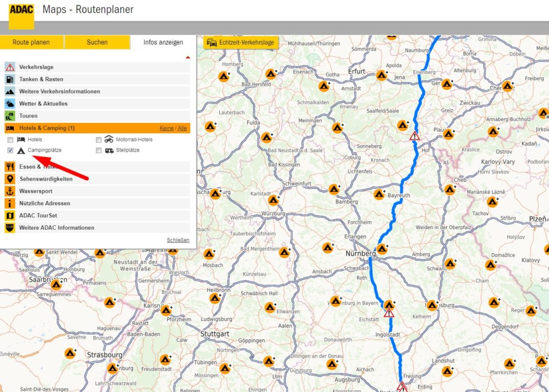Expand the Wetter & Aktuelles section
Viewport: 549px width, 392px height.
click(98, 104)
